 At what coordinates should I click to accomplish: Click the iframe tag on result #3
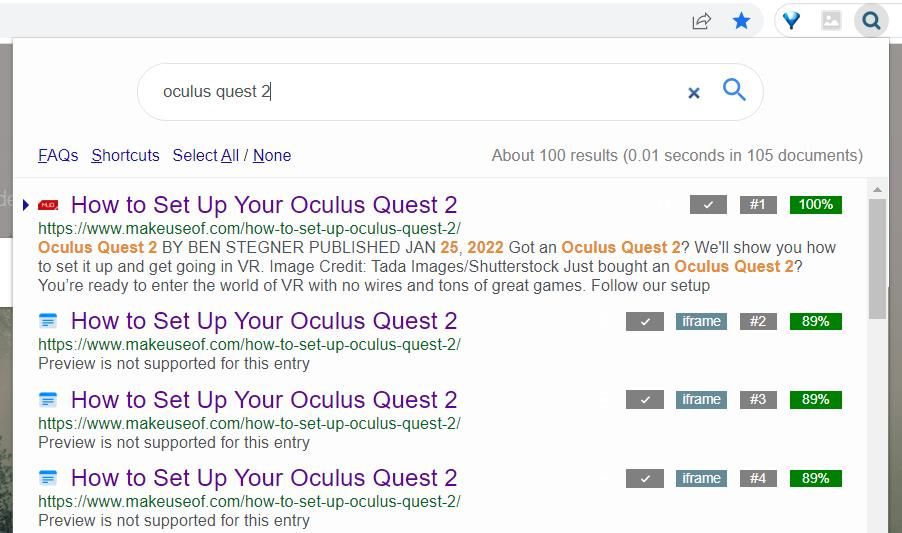click(x=701, y=399)
